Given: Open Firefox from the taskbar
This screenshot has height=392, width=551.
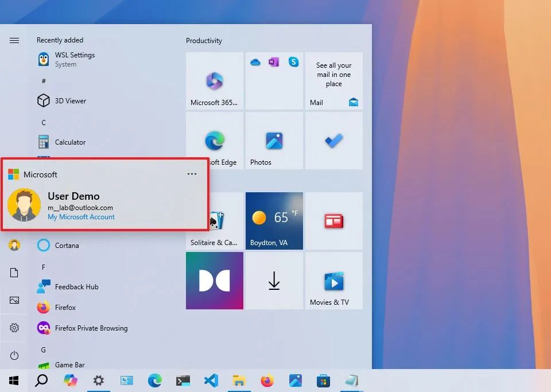Looking at the screenshot, I should 267,381.
